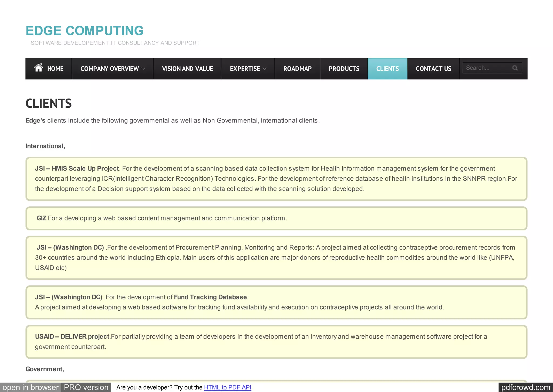
Task: Click the GIZ client box
Action: click(276, 218)
